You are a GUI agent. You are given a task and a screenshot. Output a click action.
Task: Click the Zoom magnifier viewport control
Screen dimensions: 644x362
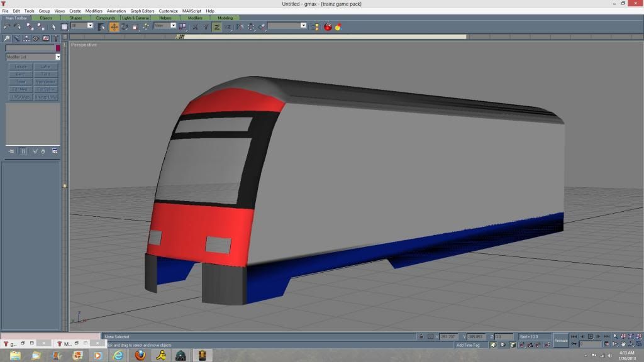tap(615, 337)
